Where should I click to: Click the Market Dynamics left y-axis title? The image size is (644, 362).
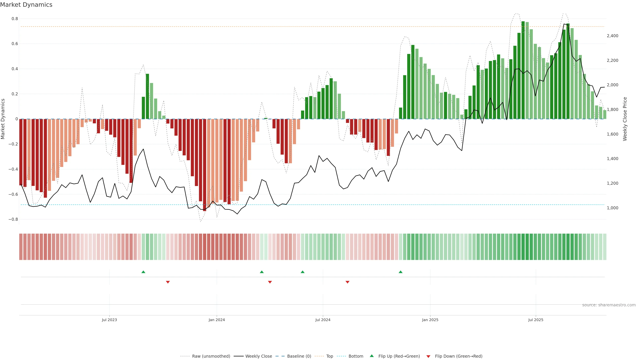(x=3, y=119)
